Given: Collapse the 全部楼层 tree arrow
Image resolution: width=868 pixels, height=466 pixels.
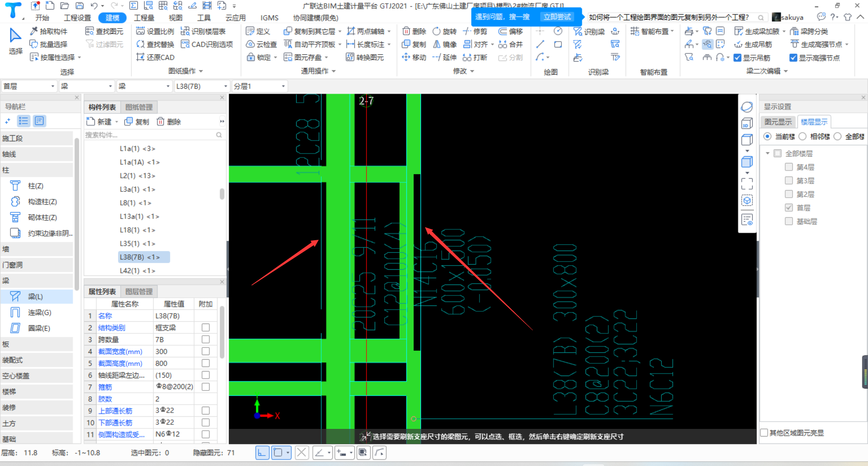Looking at the screenshot, I should tap(768, 153).
